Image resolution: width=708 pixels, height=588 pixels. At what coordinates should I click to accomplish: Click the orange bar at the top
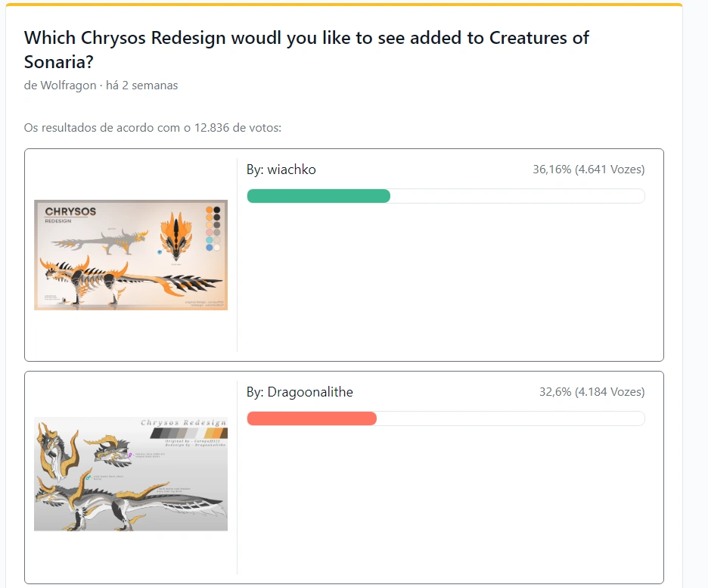(x=343, y=4)
